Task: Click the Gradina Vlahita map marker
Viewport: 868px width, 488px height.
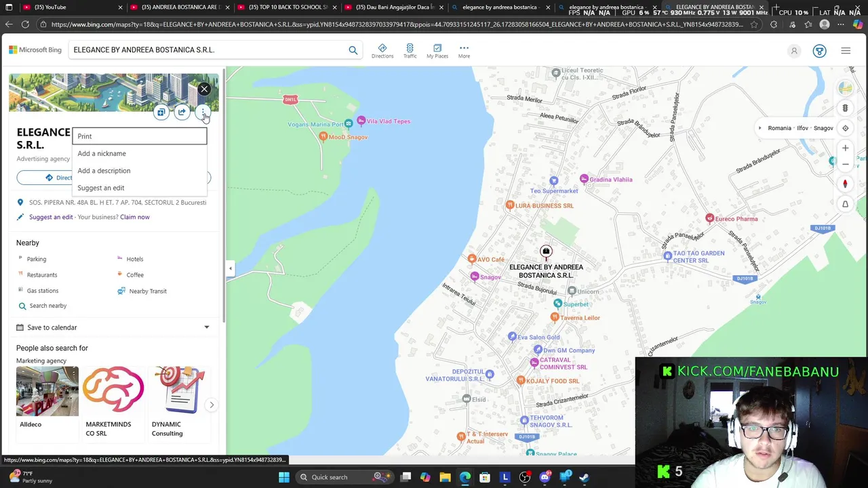Action: pos(584,179)
